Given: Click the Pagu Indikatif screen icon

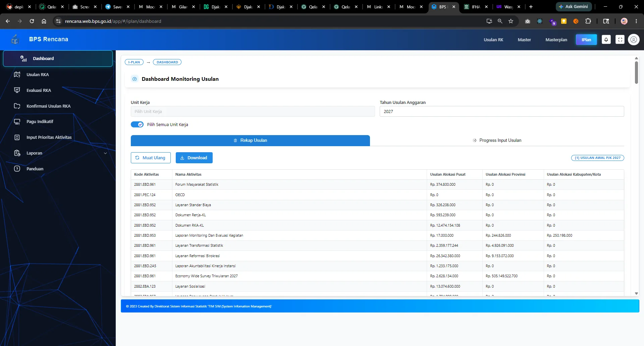Looking at the screenshot, I should [17, 121].
